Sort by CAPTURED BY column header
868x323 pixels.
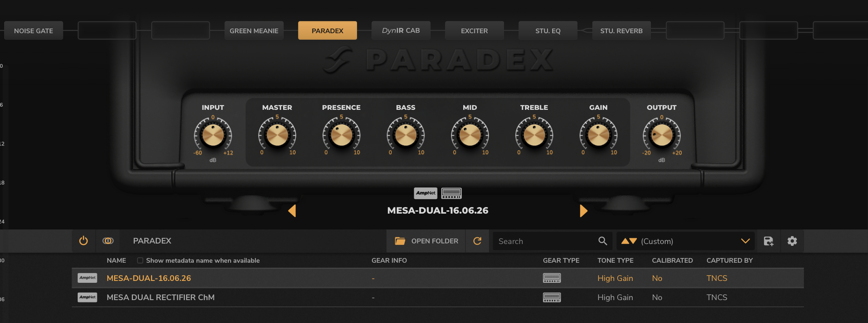(729, 260)
